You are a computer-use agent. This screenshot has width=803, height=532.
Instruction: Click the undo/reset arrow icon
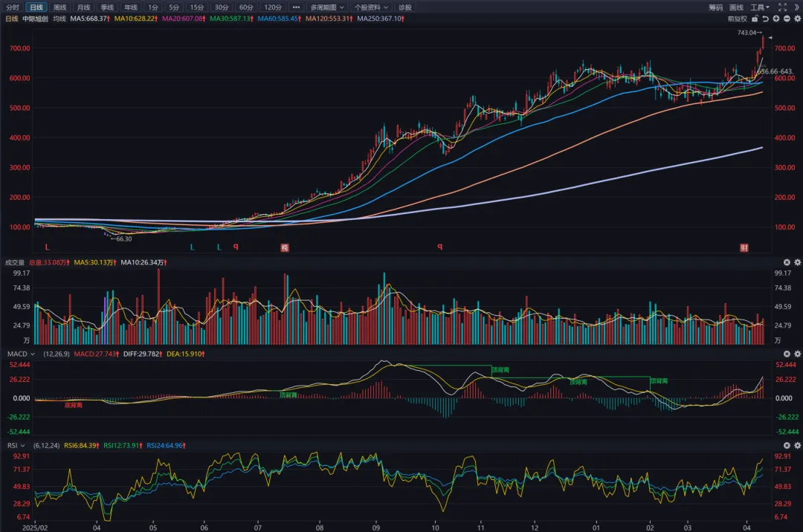(x=766, y=19)
